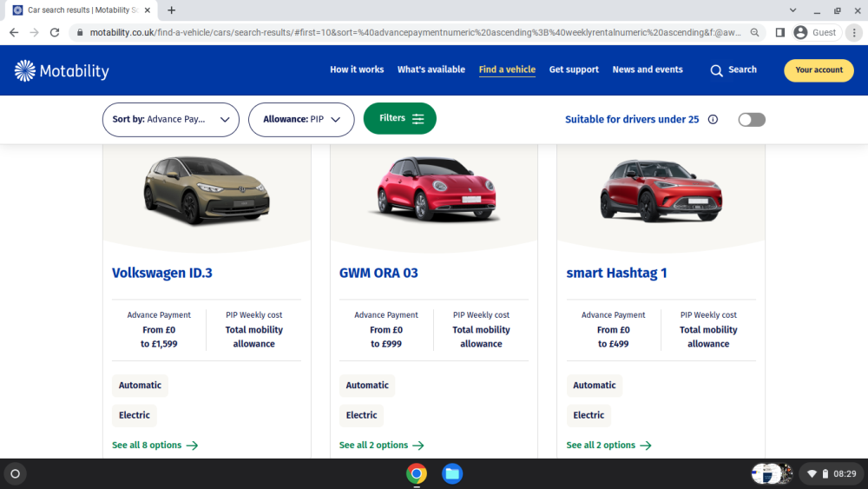Screen dimensions: 868x489
Task: Click the Automatic tag on smart Hashtag 1
Action: point(595,386)
